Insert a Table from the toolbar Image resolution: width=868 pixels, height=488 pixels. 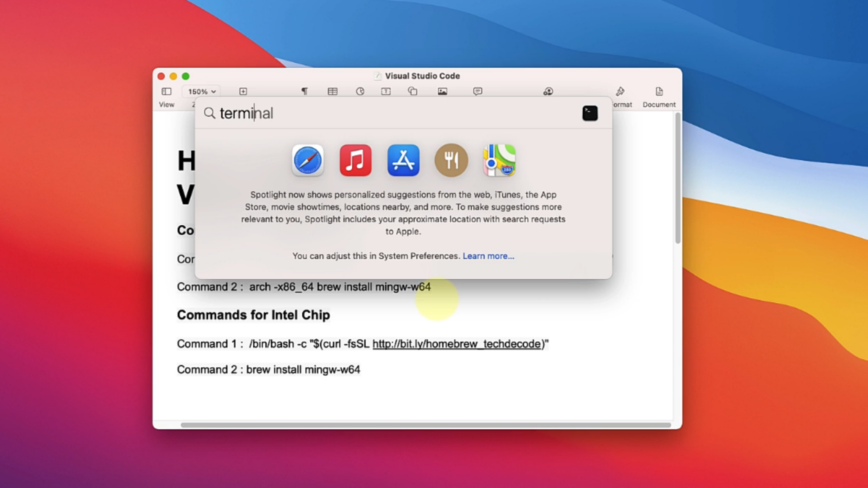[333, 91]
